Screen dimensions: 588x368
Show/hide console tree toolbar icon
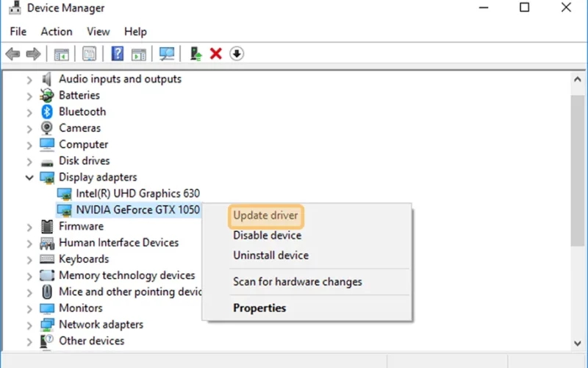62,54
